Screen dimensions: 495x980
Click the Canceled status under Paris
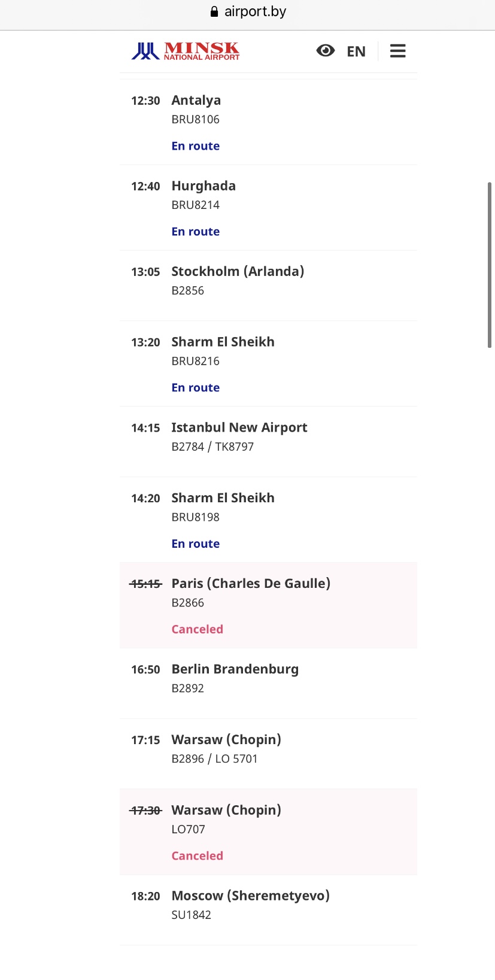pos(197,629)
